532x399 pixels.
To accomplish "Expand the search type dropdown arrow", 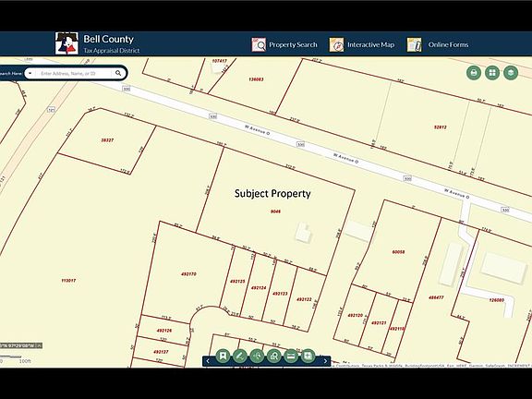I will [30, 73].
